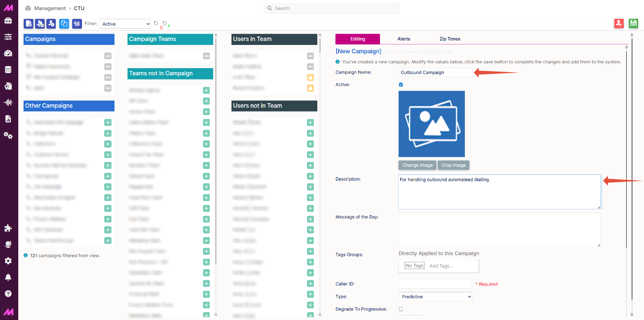644x320 pixels.
Task: Click the Search box at top
Action: pyautogui.click(x=332, y=8)
